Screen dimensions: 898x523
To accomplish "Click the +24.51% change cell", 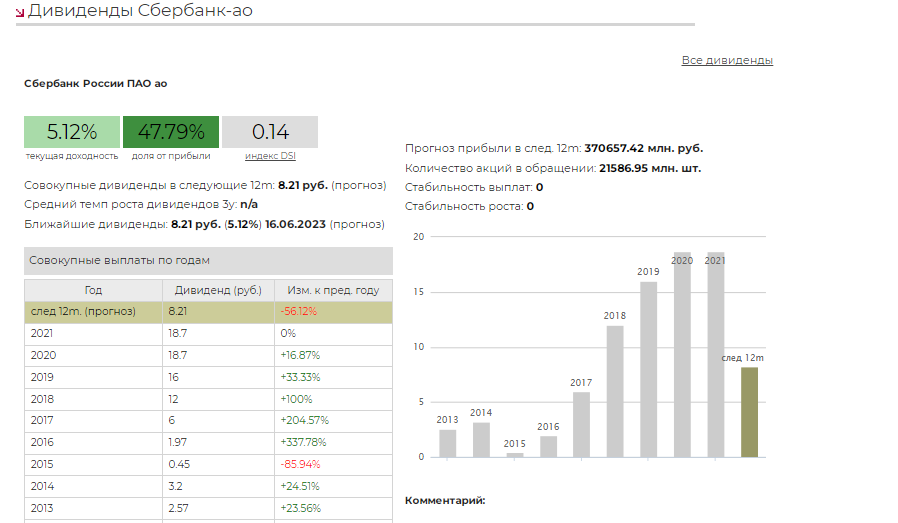I will [333, 486].
